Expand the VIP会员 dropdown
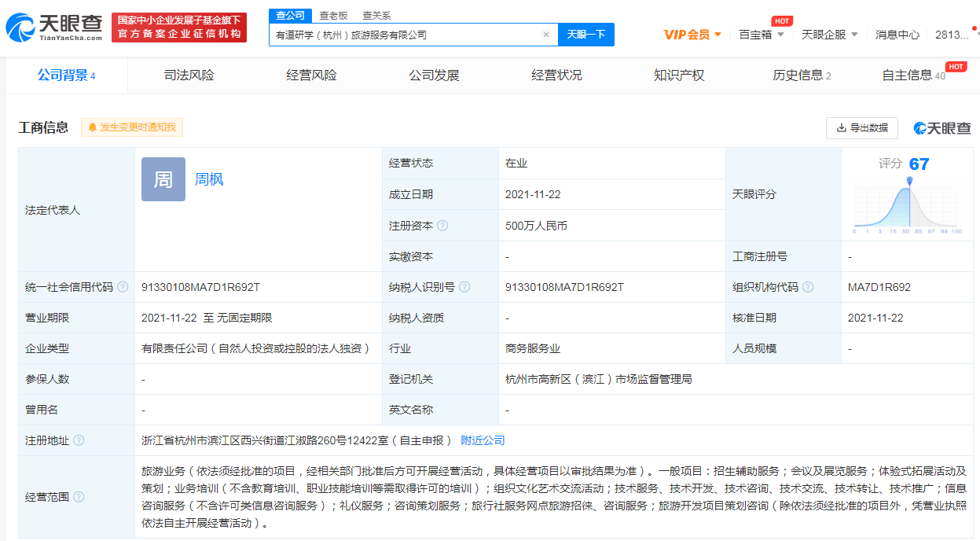 [692, 35]
